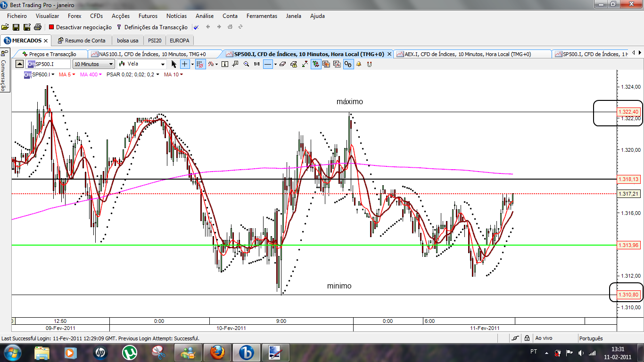The height and width of the screenshot is (362, 644).
Task: Expand the line tool dropdown arrow
Action: (x=275, y=64)
